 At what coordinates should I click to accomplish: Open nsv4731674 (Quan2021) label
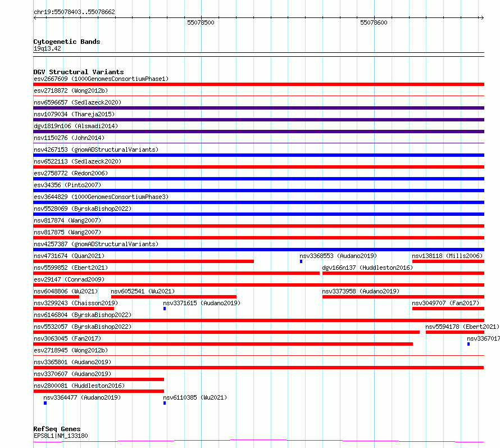[69, 256]
